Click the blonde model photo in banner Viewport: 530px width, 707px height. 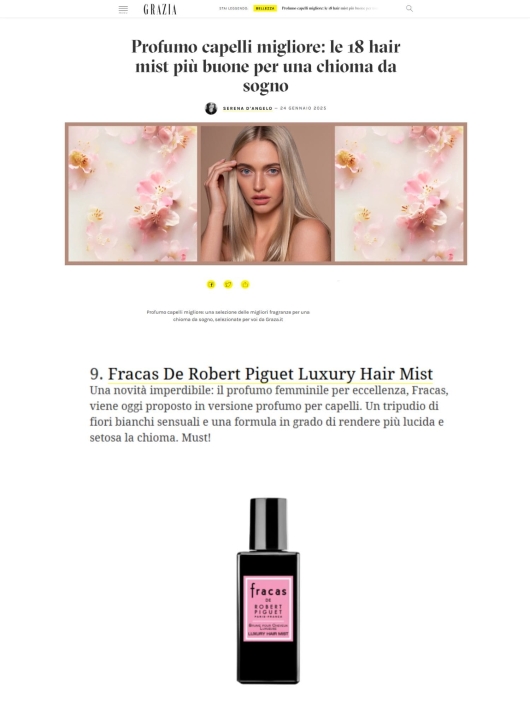(266, 193)
